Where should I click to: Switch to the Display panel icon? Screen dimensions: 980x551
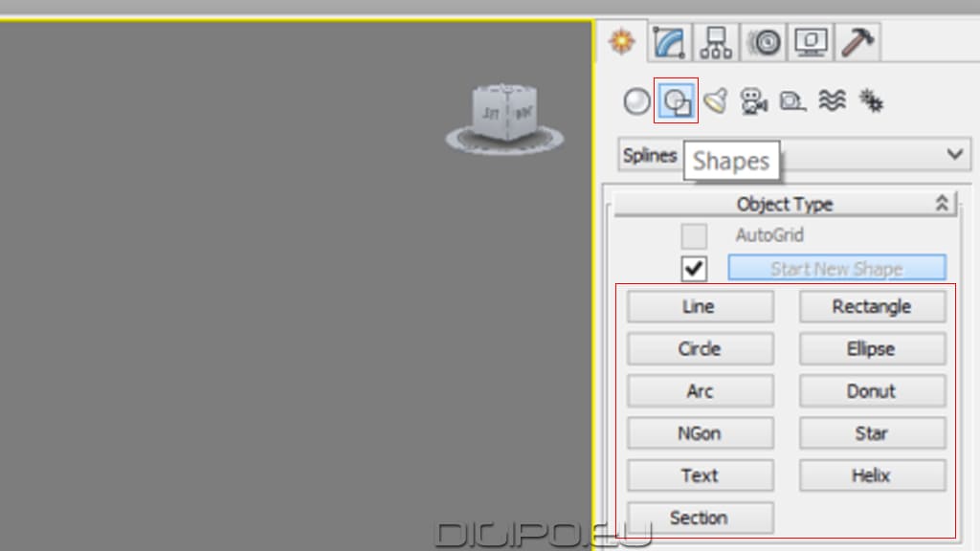point(811,40)
